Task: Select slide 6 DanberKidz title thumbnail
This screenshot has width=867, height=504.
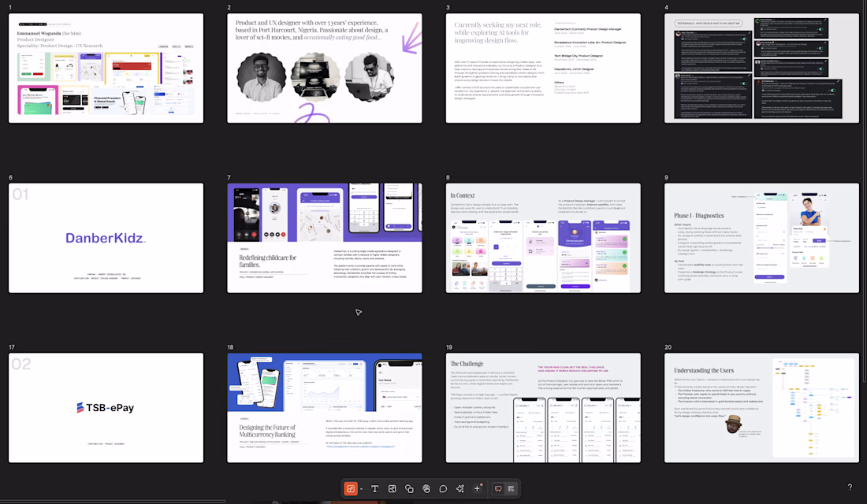Action: 106,238
